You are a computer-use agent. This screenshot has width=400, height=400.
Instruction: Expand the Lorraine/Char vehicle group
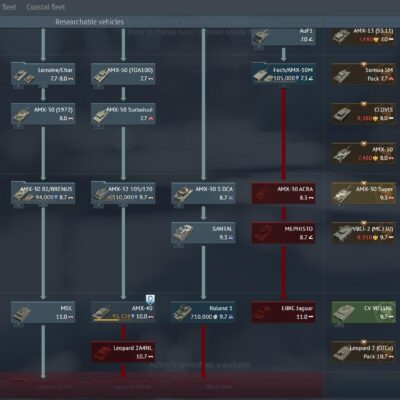(x=43, y=74)
